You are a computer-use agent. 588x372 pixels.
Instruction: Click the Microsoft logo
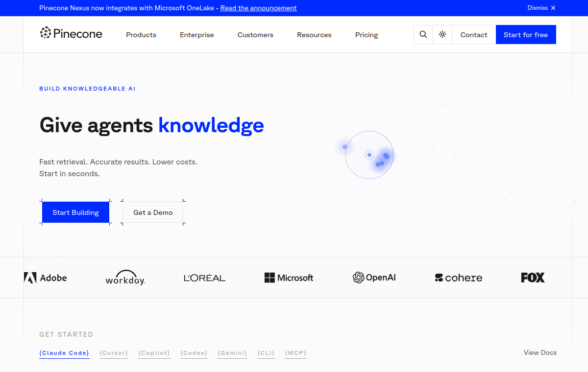point(289,278)
